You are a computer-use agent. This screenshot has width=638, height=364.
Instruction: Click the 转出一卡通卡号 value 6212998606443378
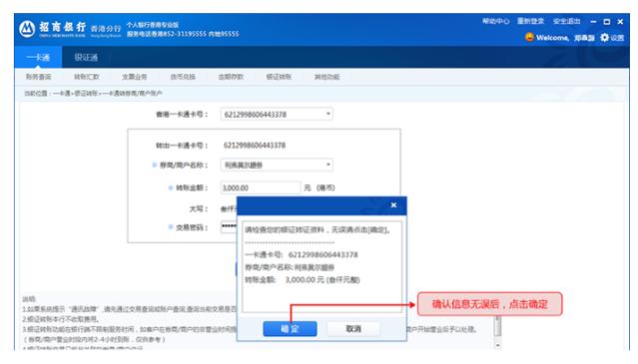[255, 145]
